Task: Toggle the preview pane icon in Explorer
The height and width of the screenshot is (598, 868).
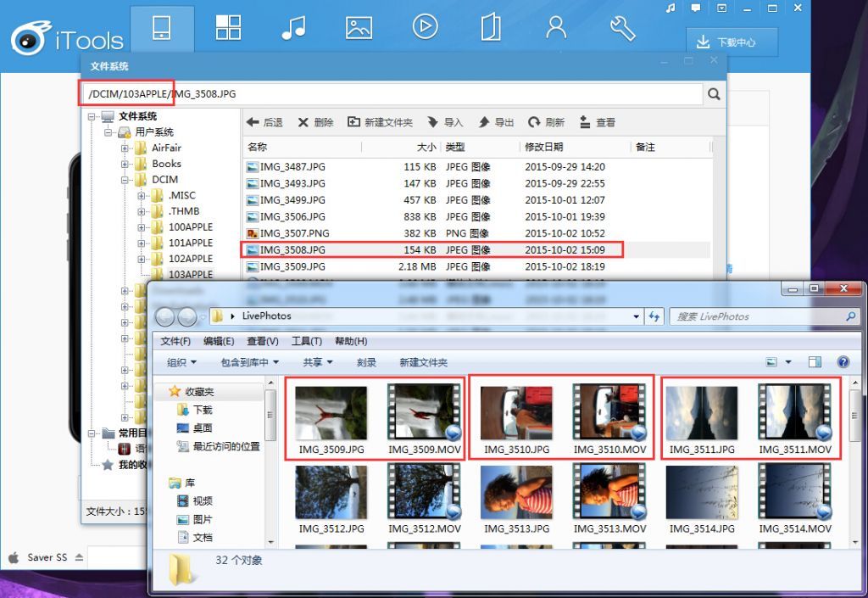Action: [815, 362]
